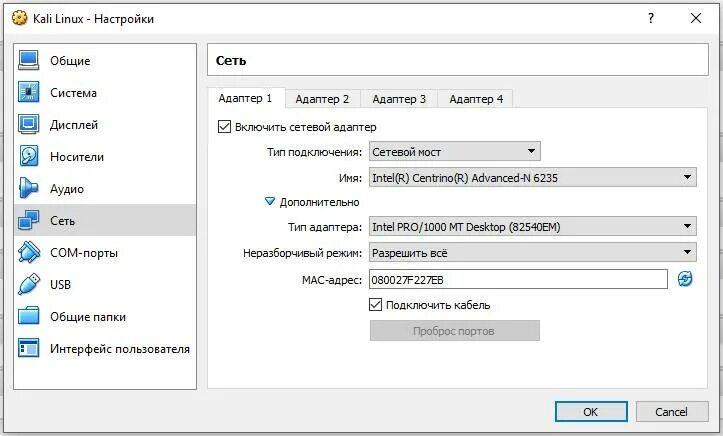Generate a new MAC address with refresh icon
Image resolution: width=723 pixels, height=436 pixels.
685,279
